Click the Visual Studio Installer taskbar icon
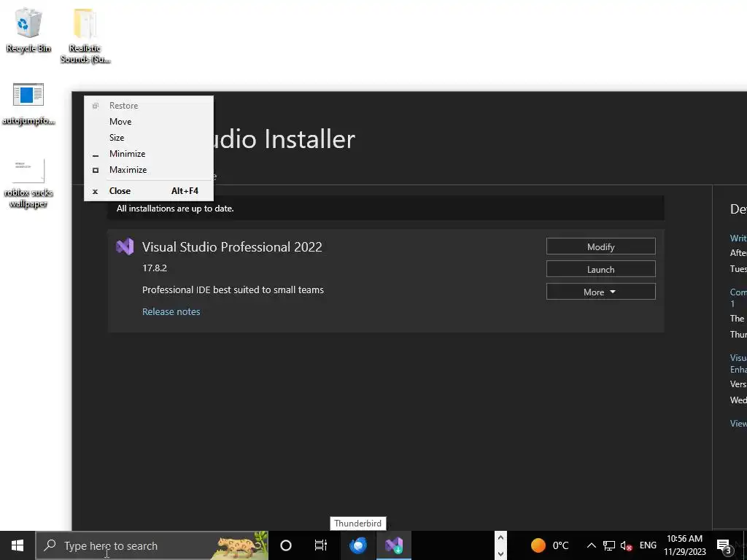Screen dimensions: 747x560 click(394, 545)
